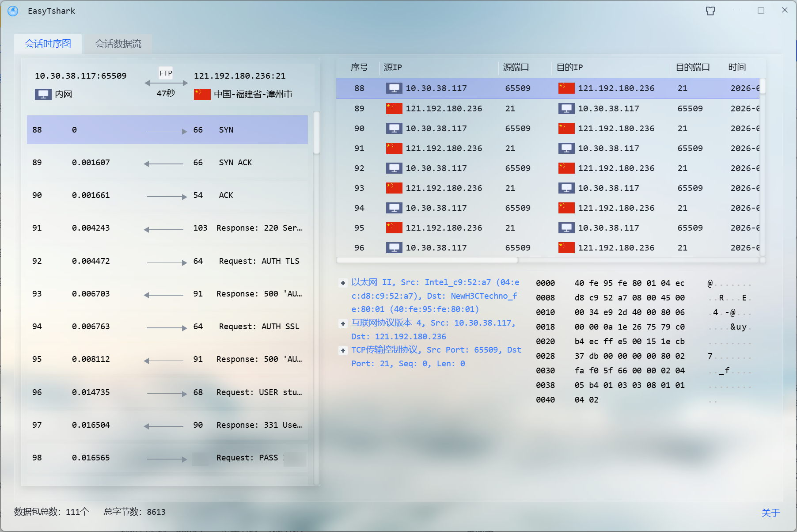Click the 目的端口 column header
The height and width of the screenshot is (532, 797).
point(692,68)
